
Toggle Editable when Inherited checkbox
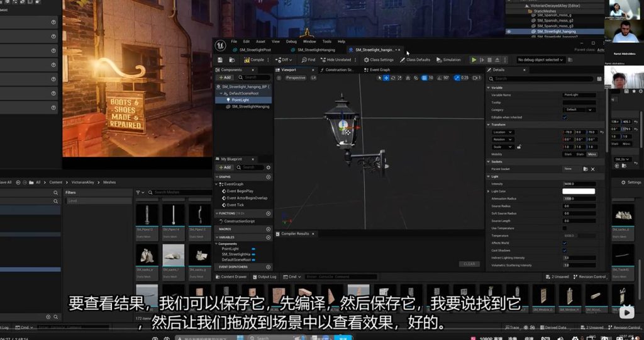click(x=564, y=117)
